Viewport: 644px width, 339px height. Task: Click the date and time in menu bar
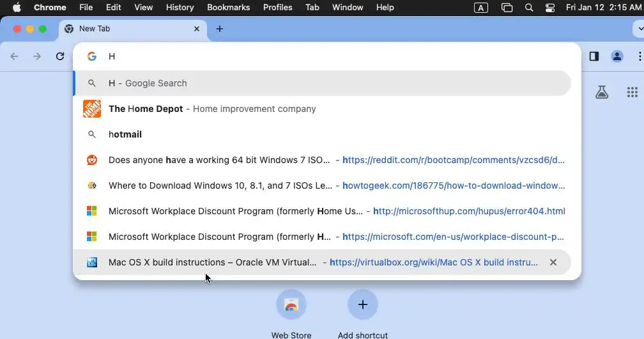pos(603,8)
